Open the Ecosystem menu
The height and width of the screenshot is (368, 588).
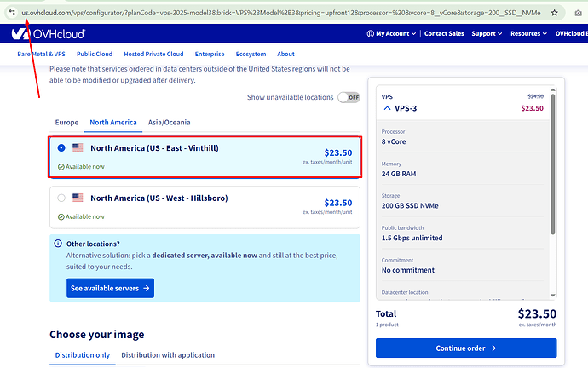pos(251,54)
